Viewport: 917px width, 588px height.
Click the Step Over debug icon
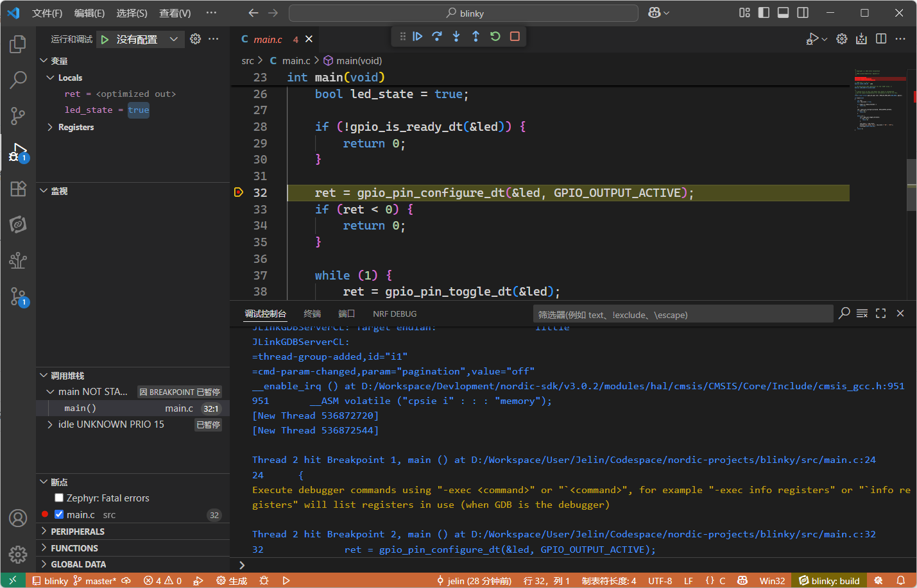437,37
